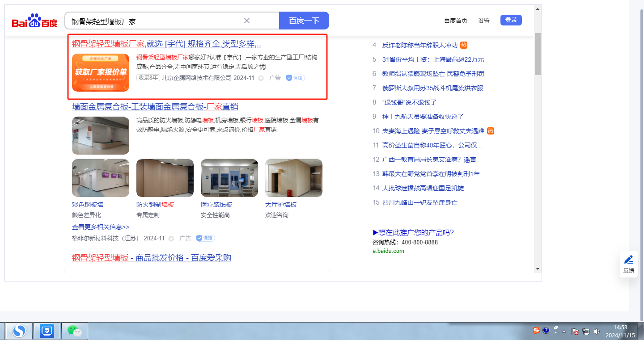Open hot search 教师指认猥亵现场坠亡 民警免予刑罚
644x340 pixels.
click(x=433, y=74)
